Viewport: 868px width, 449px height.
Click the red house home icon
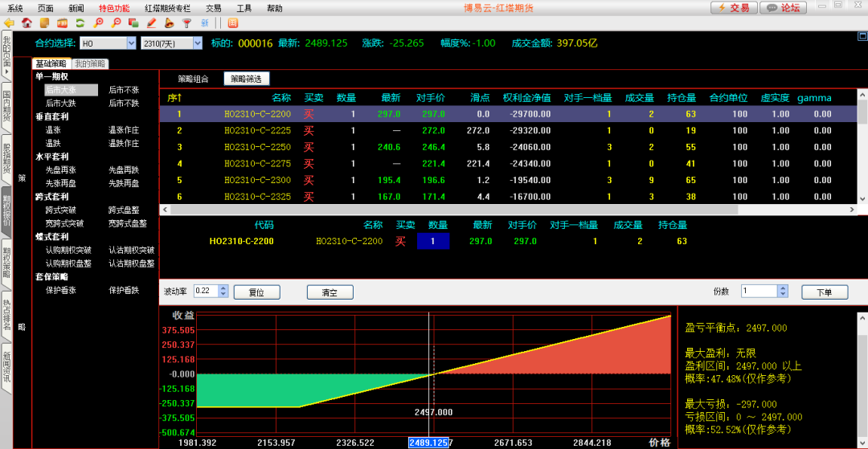(x=27, y=22)
